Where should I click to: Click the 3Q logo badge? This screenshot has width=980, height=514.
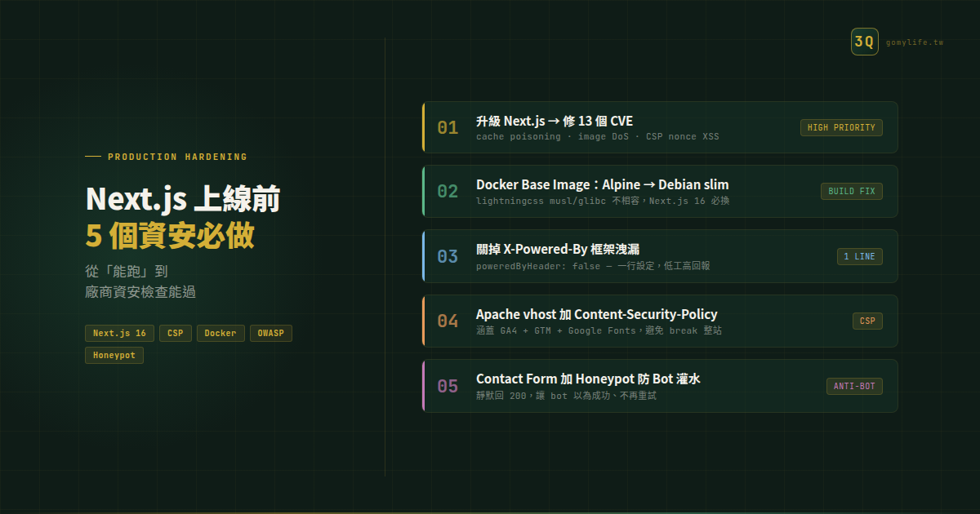pyautogui.click(x=864, y=42)
